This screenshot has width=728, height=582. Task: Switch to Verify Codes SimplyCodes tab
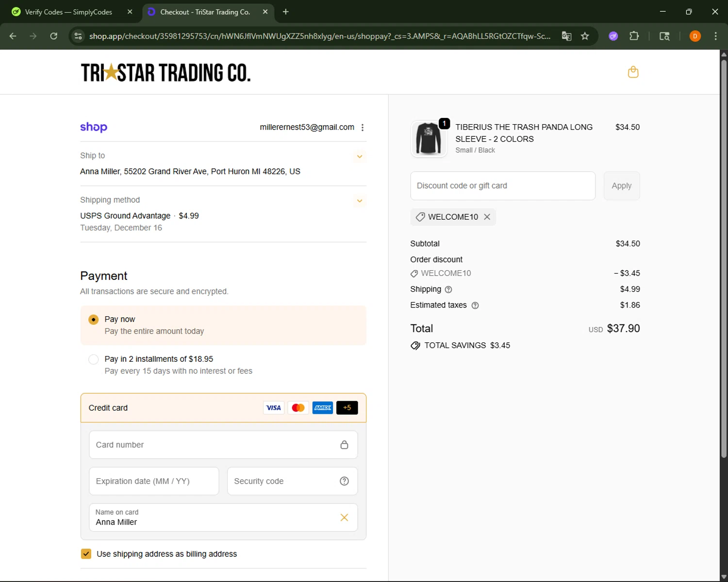point(68,12)
